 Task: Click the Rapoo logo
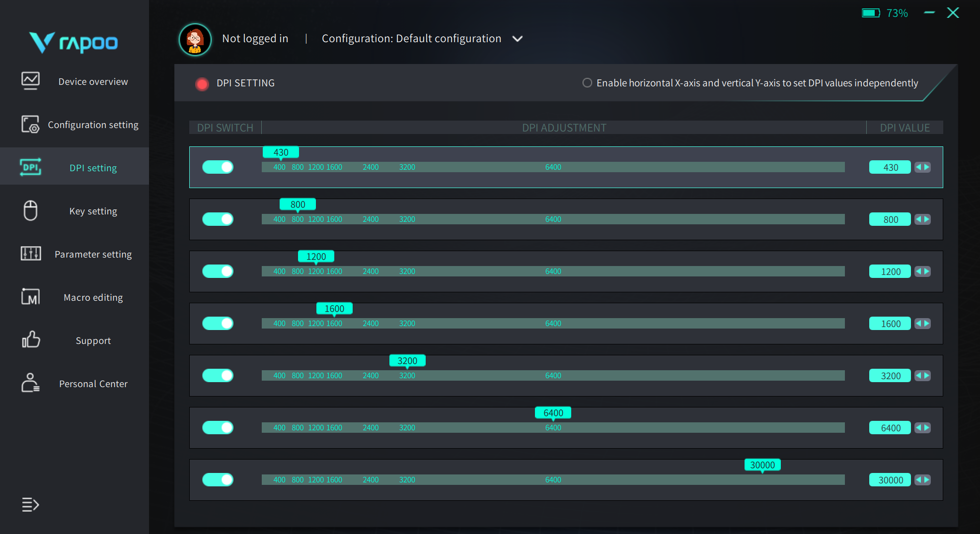pyautogui.click(x=73, y=43)
